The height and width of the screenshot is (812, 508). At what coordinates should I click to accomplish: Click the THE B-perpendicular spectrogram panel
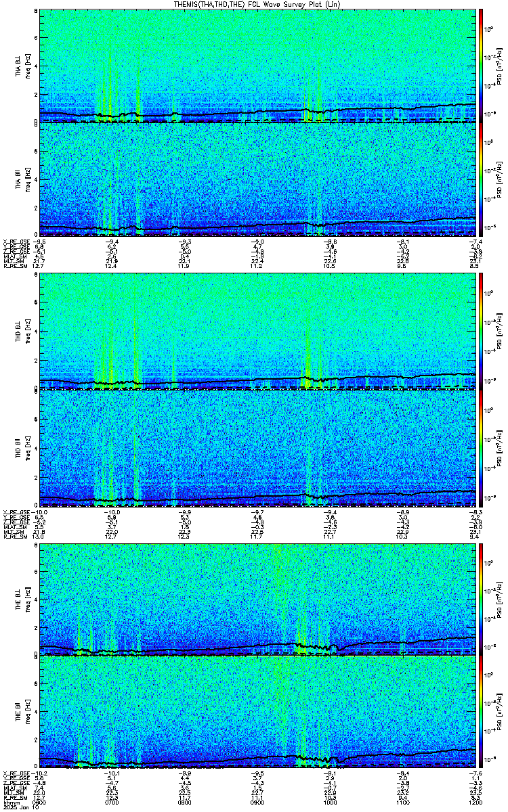[x=257, y=600]
